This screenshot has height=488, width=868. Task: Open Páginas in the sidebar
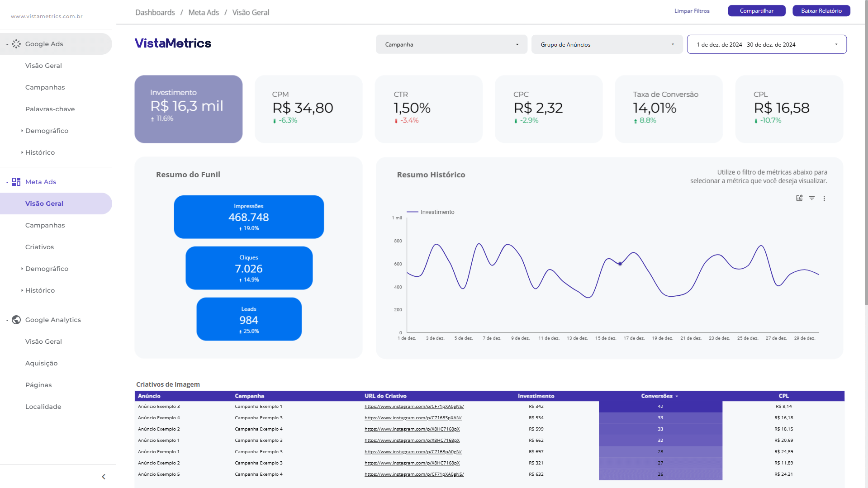pos(38,385)
